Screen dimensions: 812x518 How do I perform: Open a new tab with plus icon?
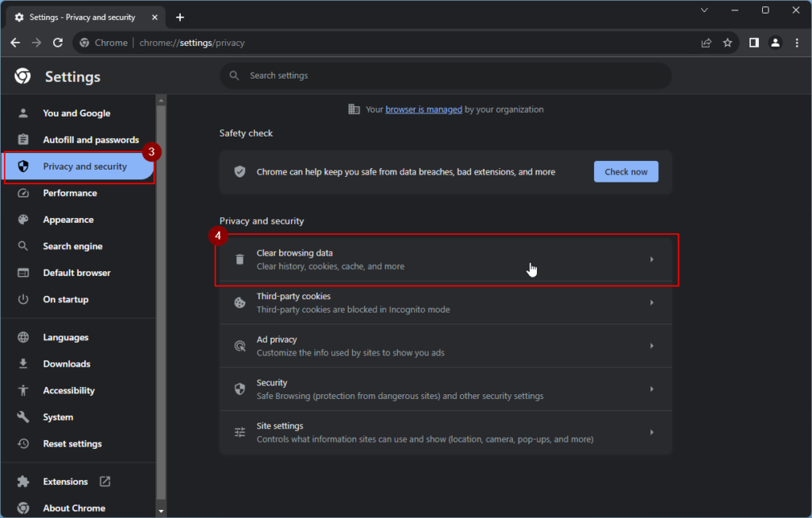180,17
